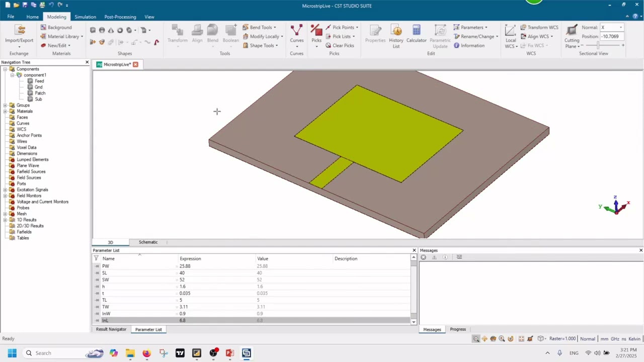Open the Pick Lists dropdown
The image size is (644, 362).
tap(340, 36)
